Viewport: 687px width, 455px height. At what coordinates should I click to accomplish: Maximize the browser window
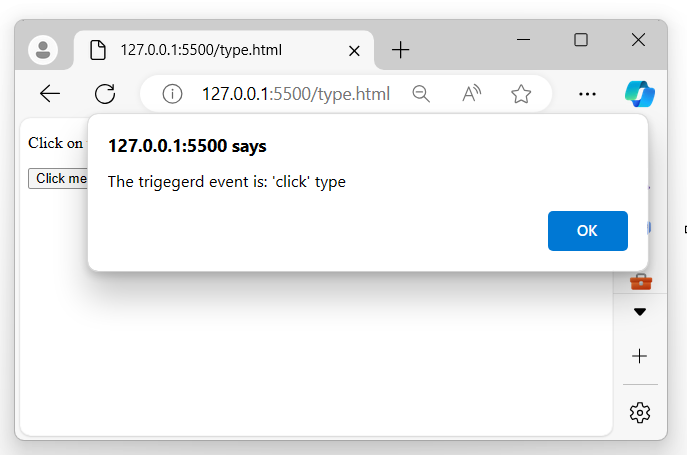(x=581, y=40)
